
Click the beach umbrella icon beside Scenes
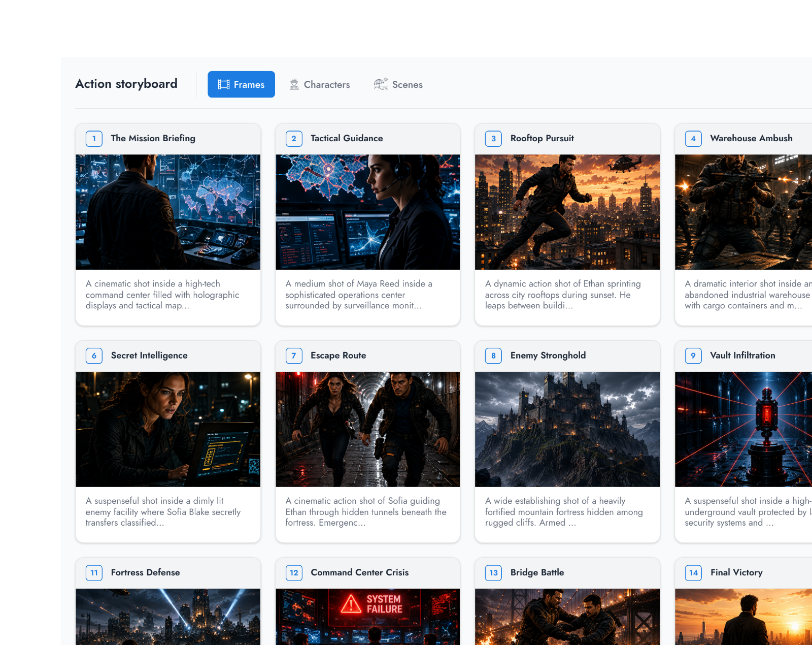381,84
